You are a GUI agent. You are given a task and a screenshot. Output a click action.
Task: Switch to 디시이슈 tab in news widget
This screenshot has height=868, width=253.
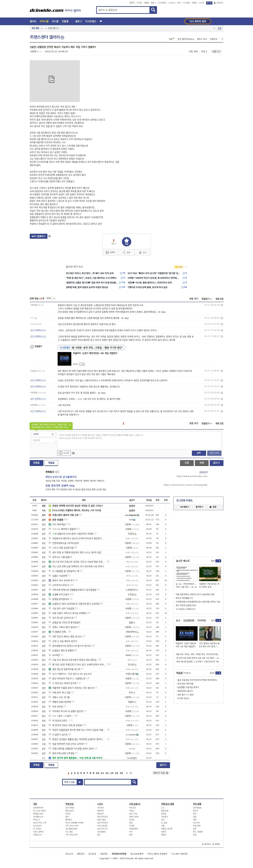tap(202, 620)
